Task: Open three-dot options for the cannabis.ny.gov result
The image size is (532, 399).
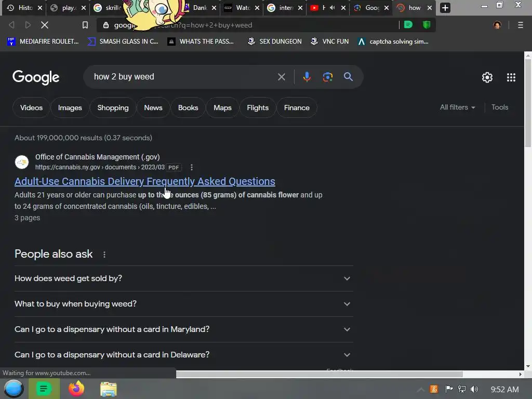Action: [191, 167]
